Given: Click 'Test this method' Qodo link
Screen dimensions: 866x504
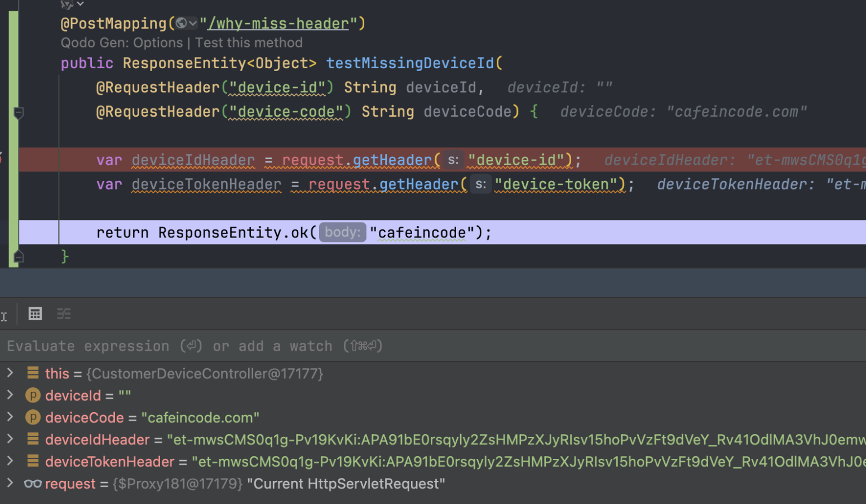Looking at the screenshot, I should point(249,43).
